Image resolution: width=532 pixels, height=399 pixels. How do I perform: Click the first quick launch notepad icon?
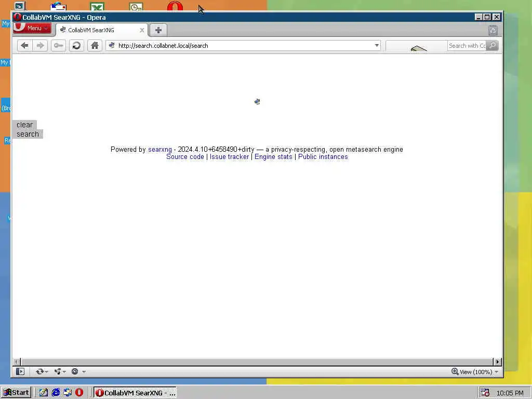click(x=44, y=393)
